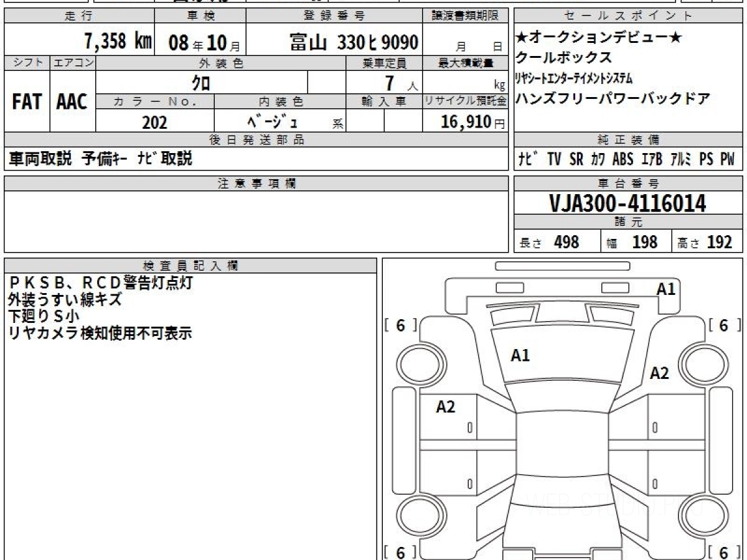Viewport: 747px width, 560px height.
Task: Click SR in equipment list
Action: point(576,159)
